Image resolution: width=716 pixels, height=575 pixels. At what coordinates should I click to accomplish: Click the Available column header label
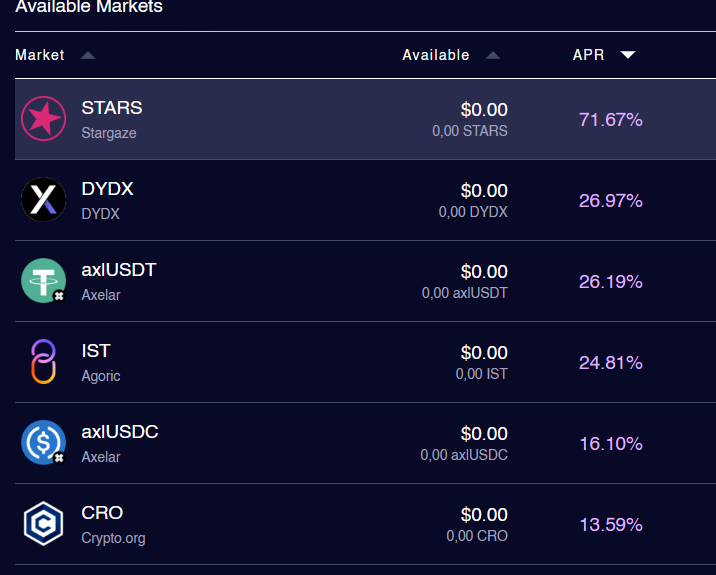click(435, 55)
